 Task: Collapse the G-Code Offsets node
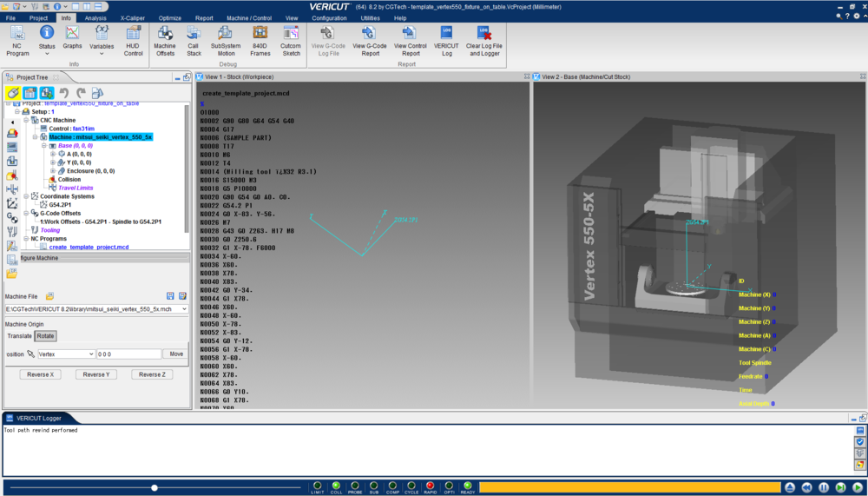tap(26, 214)
